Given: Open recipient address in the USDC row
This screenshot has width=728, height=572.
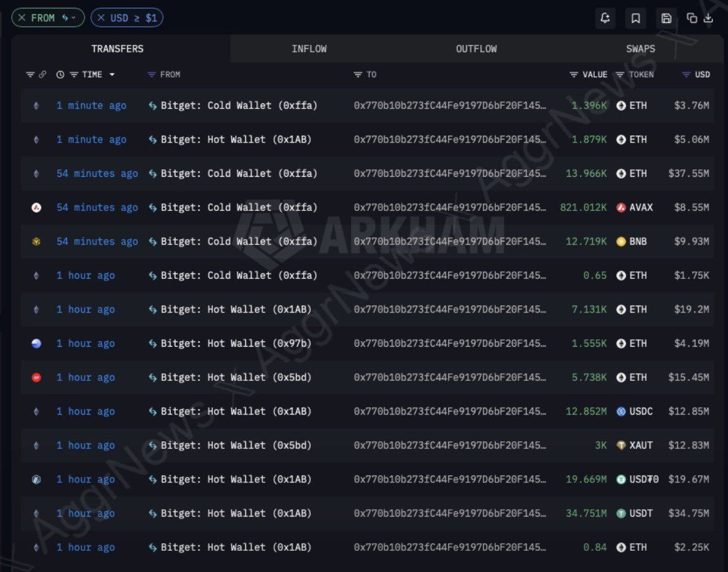Looking at the screenshot, I should pyautogui.click(x=450, y=411).
